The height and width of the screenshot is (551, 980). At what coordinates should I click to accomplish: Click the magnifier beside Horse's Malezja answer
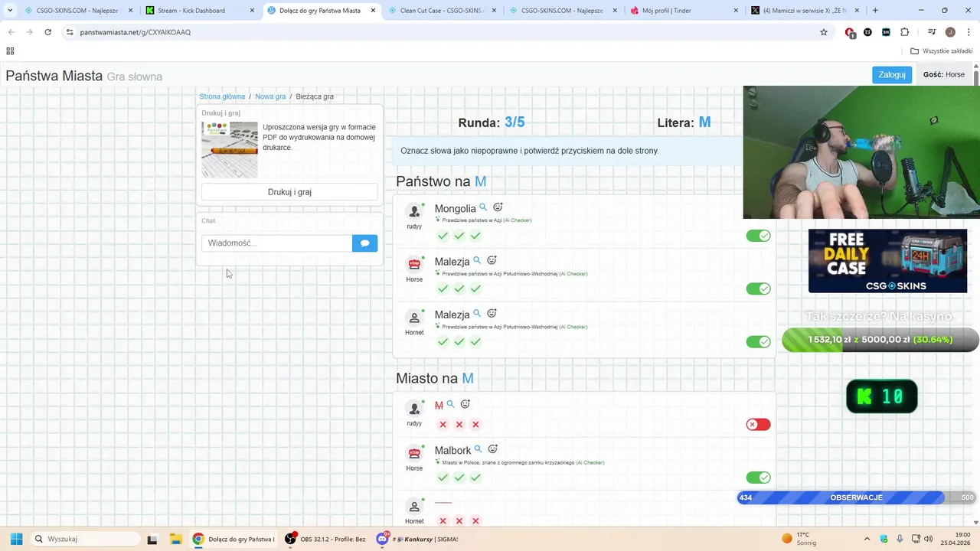(477, 260)
